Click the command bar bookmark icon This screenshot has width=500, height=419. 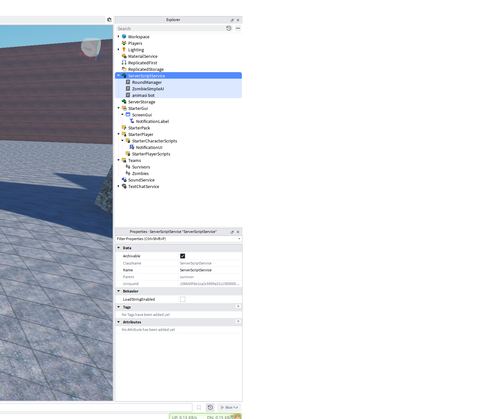(x=199, y=407)
